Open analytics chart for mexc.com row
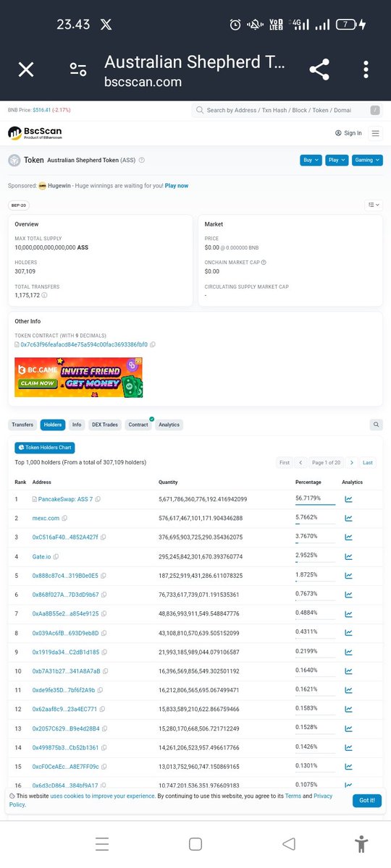Image resolution: width=391 pixels, height=868 pixels. [x=348, y=518]
